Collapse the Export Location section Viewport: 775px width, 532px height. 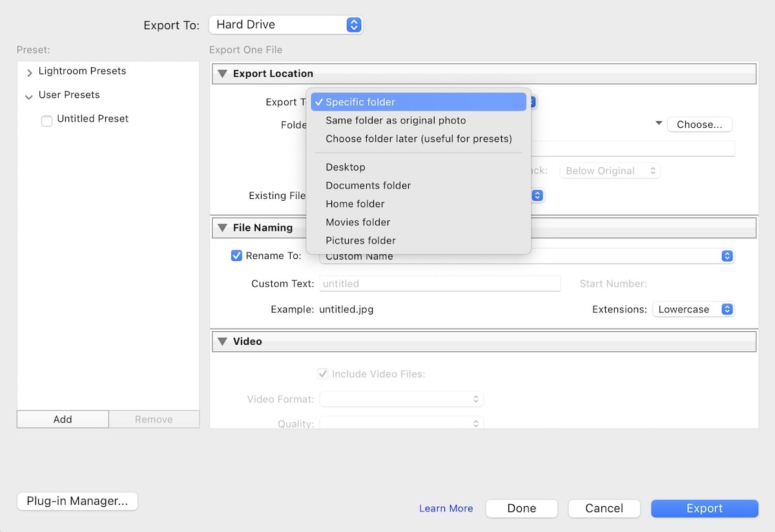[223, 73]
